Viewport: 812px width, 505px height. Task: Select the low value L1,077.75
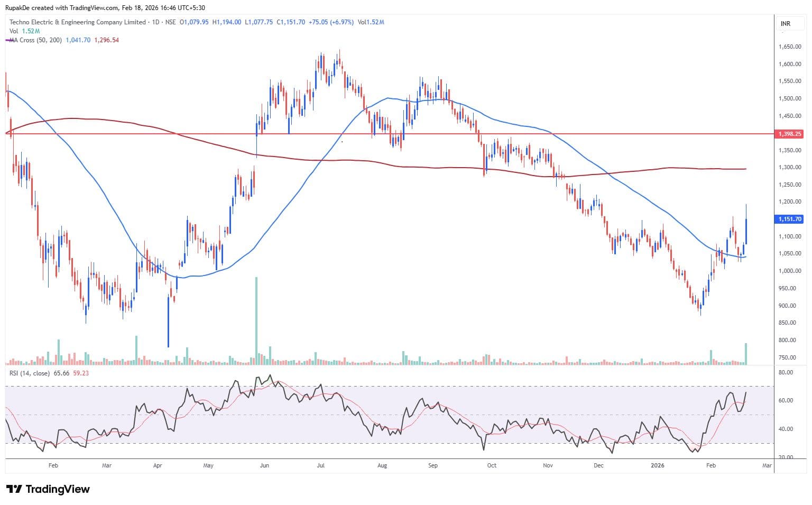coord(259,22)
